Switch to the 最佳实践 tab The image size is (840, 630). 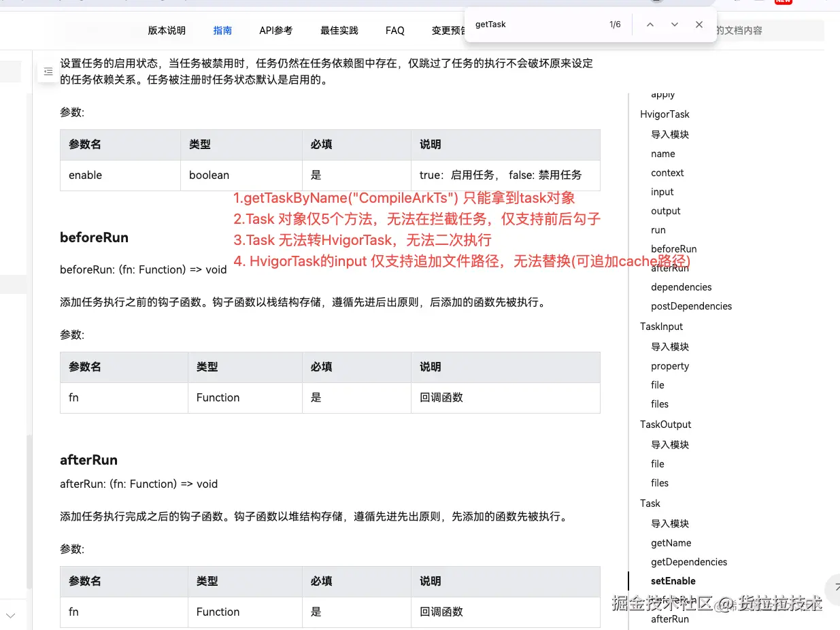pos(339,31)
